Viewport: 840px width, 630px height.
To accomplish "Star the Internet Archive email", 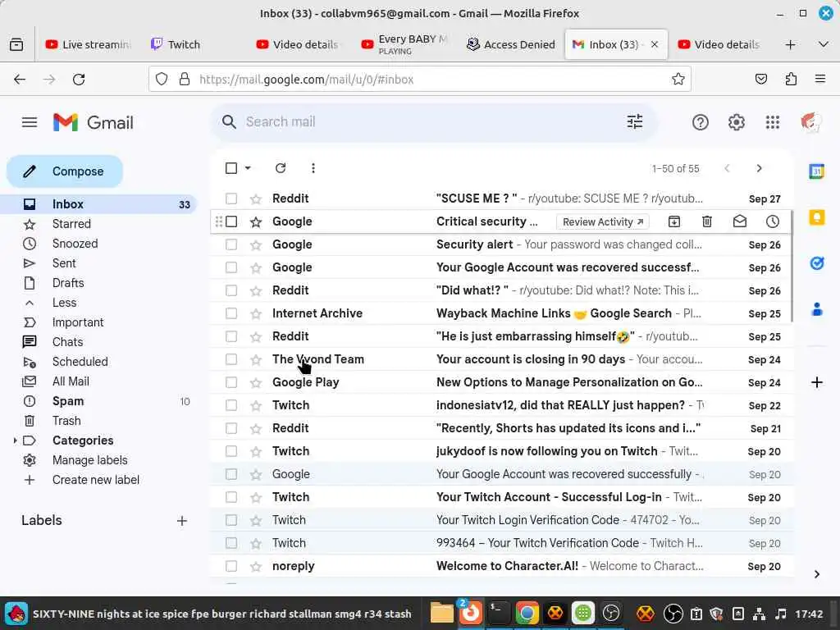I will point(256,313).
